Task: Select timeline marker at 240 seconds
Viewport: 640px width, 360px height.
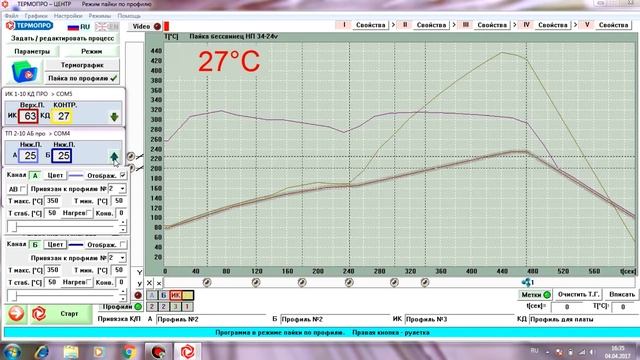Action: 349,282
